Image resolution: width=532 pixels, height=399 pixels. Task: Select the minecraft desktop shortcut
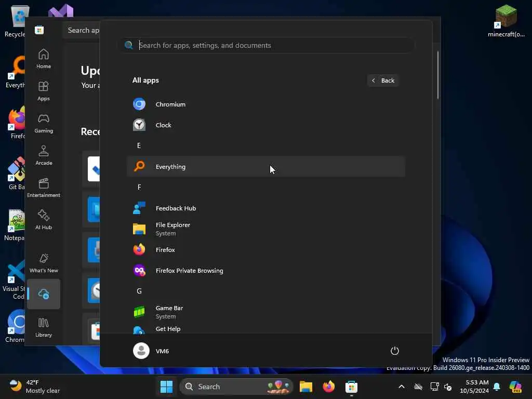tap(506, 21)
